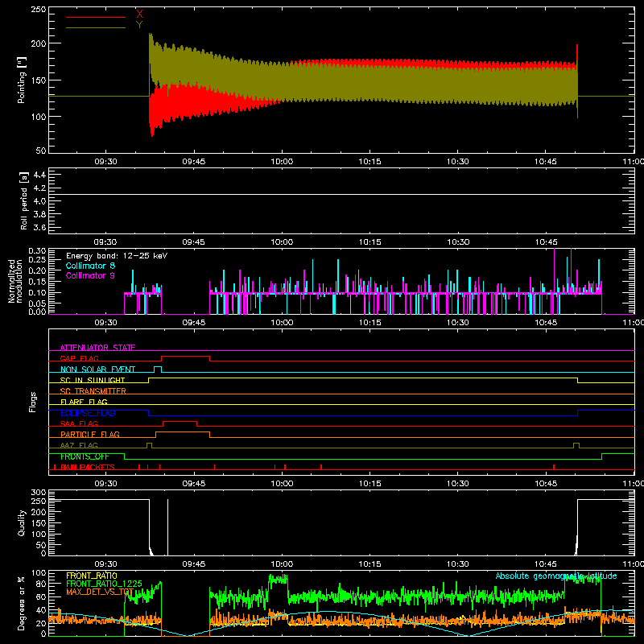The width and height of the screenshot is (644, 644).
Task: Click the Flags axis title
Action: point(32,402)
